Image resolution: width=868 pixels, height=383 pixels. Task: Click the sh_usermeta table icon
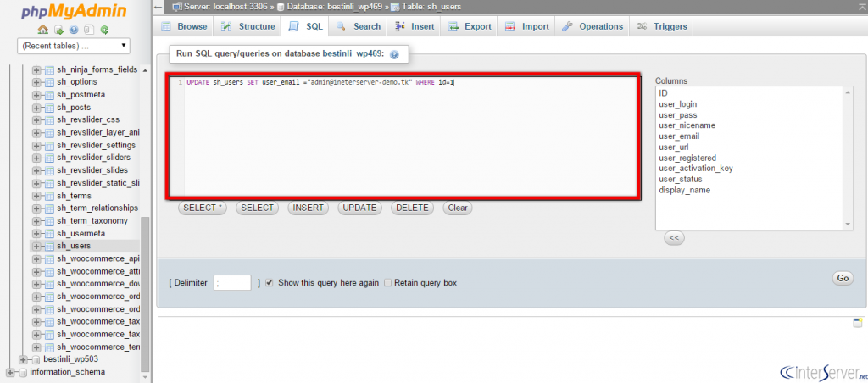pos(49,233)
